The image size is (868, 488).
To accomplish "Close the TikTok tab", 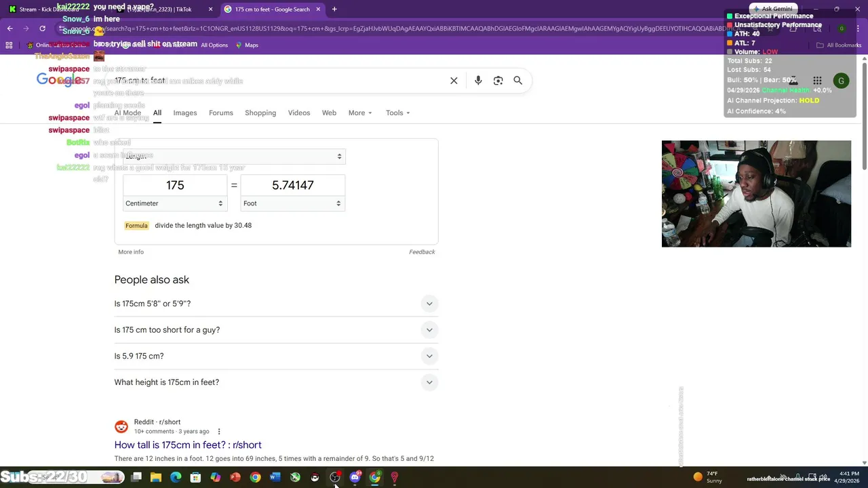I will click(x=210, y=9).
